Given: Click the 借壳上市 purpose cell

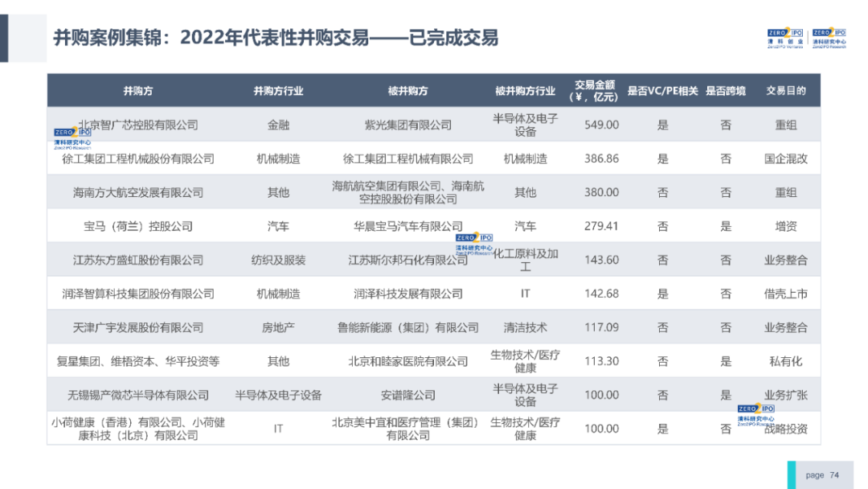Looking at the screenshot, I should [x=785, y=294].
